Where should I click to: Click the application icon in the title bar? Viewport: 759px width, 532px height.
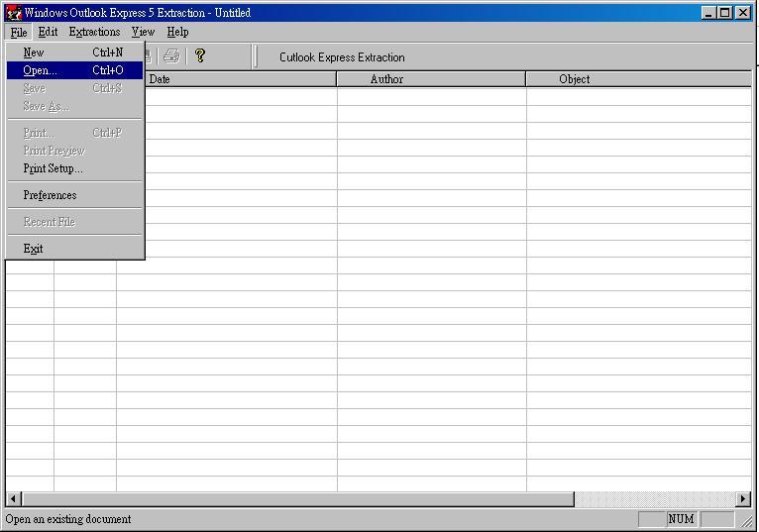14,13
